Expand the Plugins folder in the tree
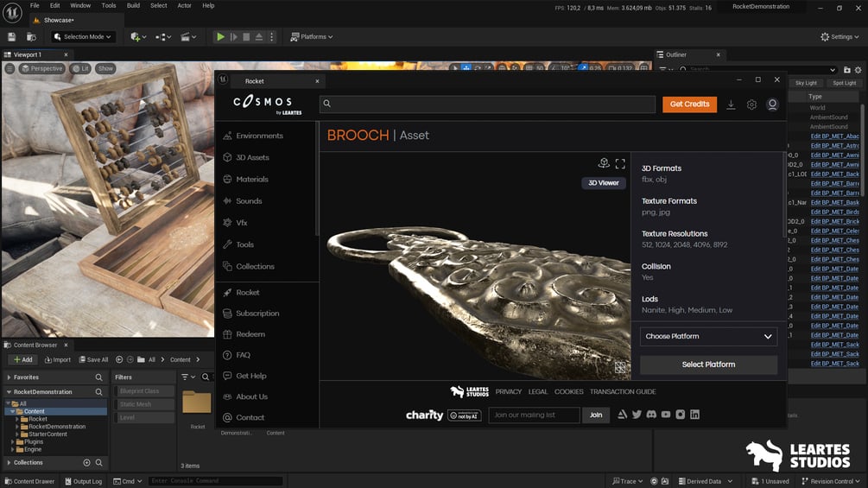Viewport: 868px width, 488px height. [13, 442]
